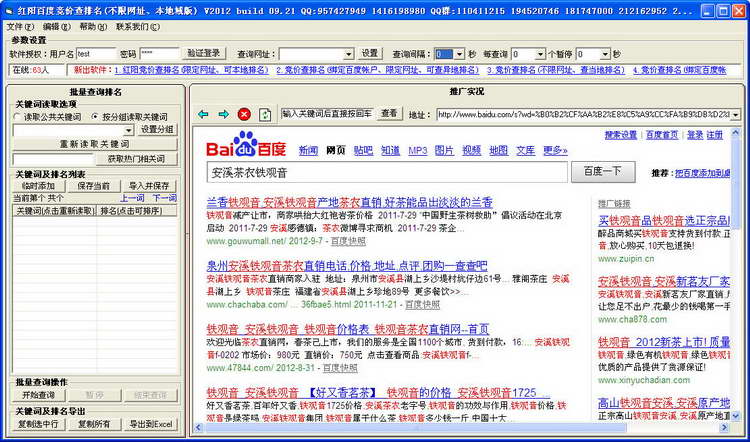Click 百度首页 link

pos(662,135)
